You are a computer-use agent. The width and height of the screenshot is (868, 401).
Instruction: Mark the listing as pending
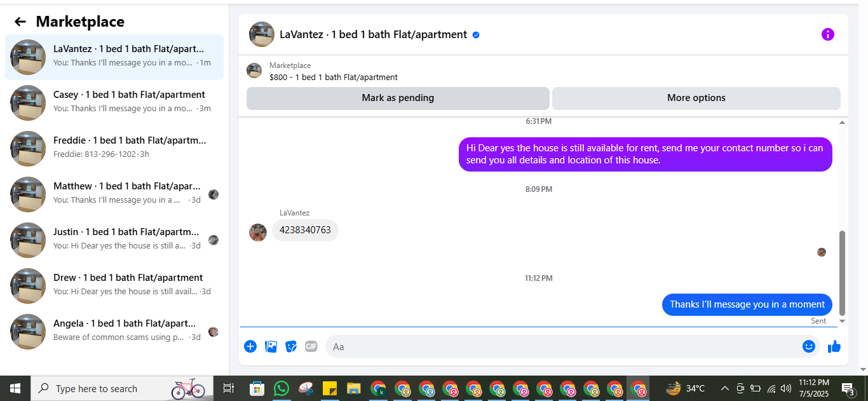click(398, 98)
